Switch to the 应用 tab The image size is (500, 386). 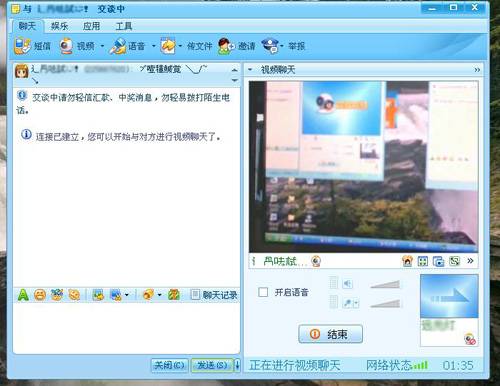click(91, 26)
